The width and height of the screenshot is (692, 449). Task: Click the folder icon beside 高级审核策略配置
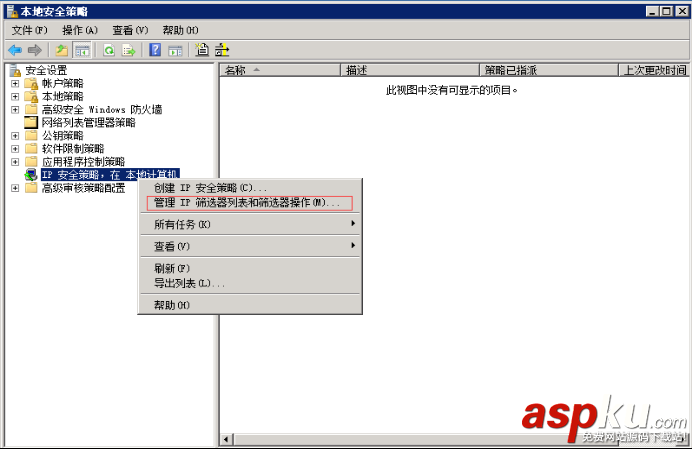coord(31,188)
